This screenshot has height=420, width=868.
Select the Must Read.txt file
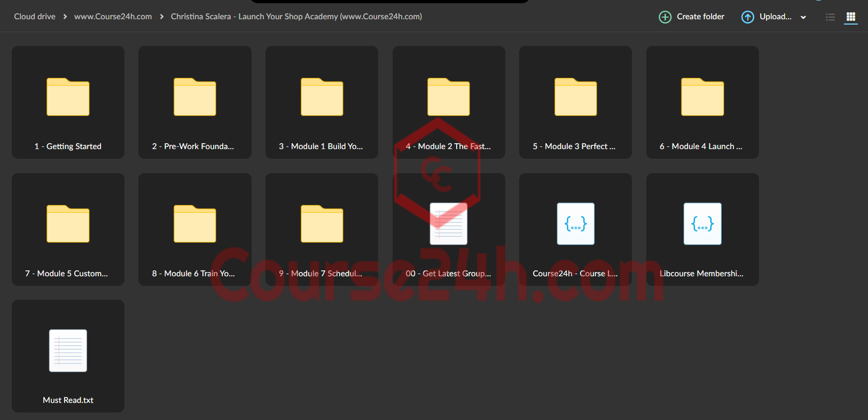[x=68, y=356]
